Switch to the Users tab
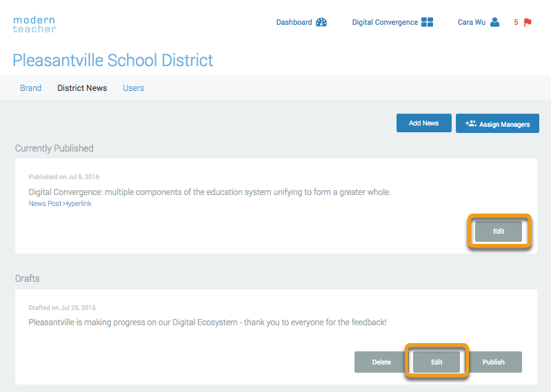 coord(133,87)
